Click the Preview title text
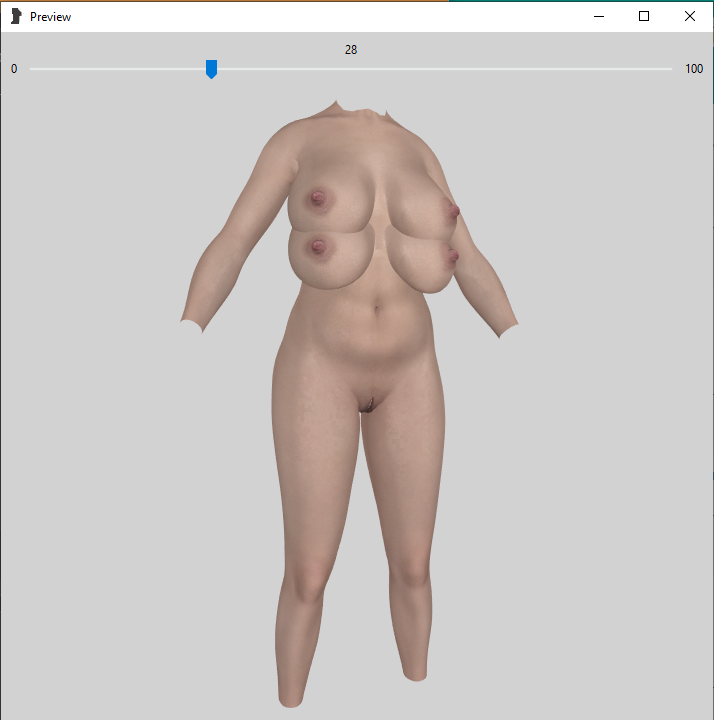The image size is (714, 720). click(51, 17)
